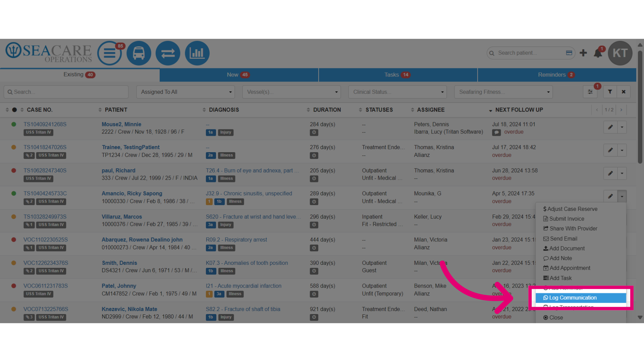Open the KT user avatar menu
Image resolution: width=644 pixels, height=362 pixels.
(x=620, y=53)
